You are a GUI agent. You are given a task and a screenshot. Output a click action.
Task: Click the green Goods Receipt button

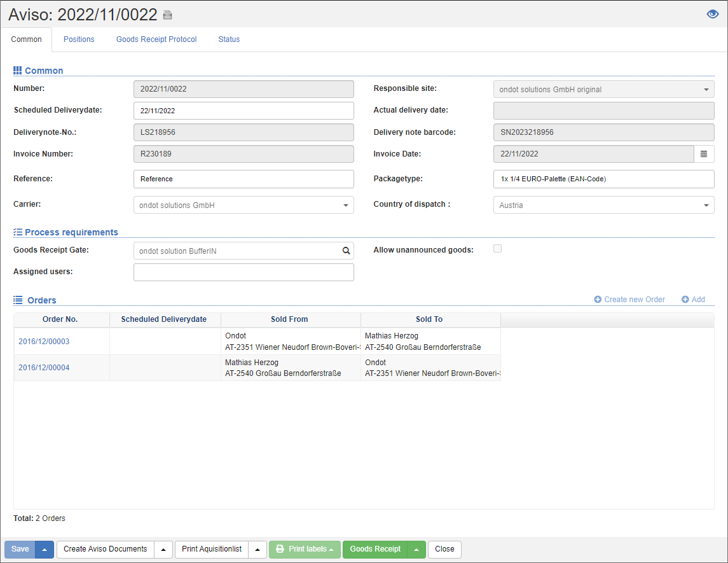tap(375, 550)
